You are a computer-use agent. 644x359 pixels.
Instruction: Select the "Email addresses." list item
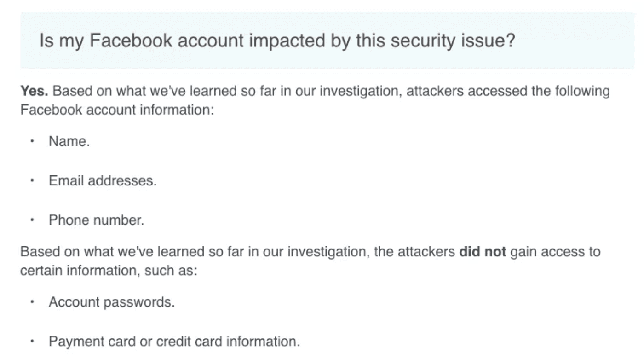click(103, 180)
